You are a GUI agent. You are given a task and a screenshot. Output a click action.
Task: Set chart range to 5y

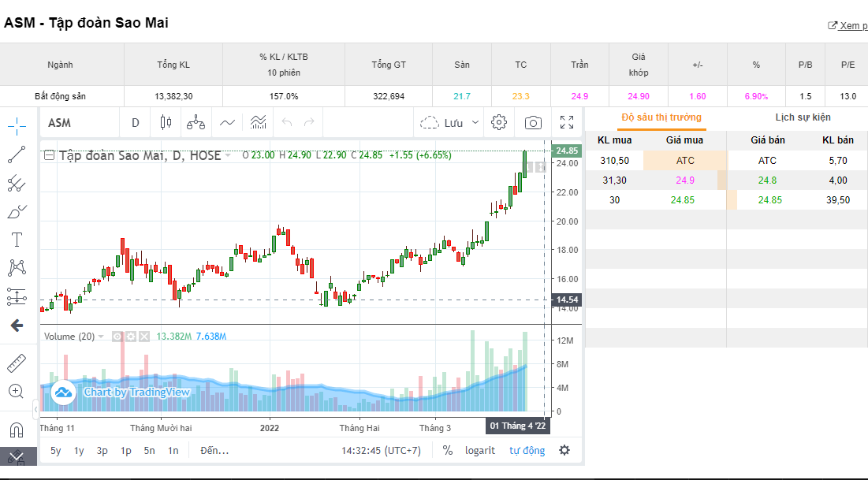55,451
